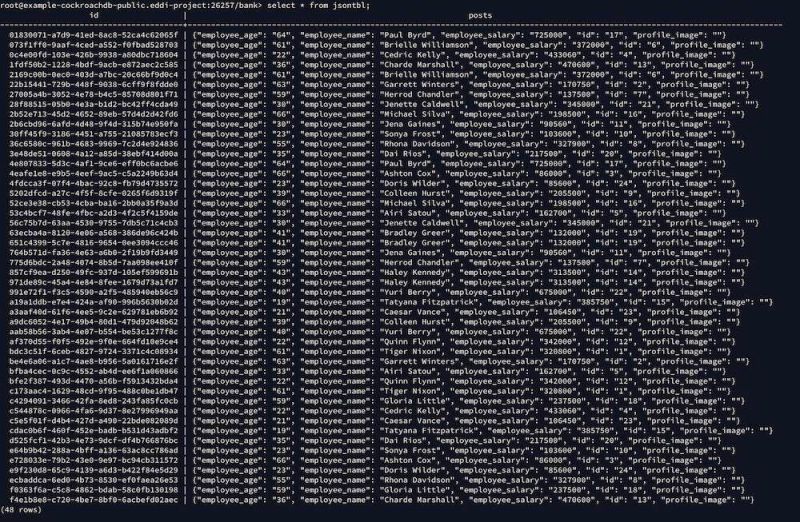The width and height of the screenshot is (800, 522).
Task: Select id starting with a3aaf40d-61f6
Action: click(x=93, y=312)
